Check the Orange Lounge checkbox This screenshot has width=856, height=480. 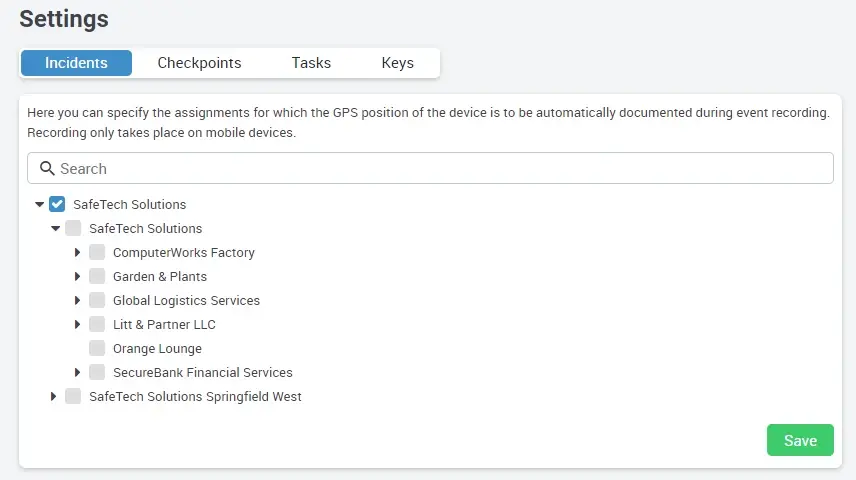coord(97,348)
